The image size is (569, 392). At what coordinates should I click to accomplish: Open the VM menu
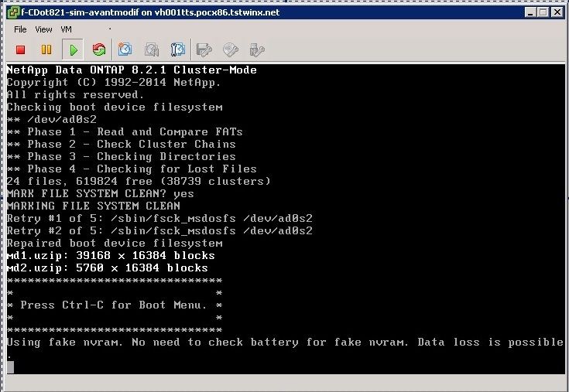click(x=66, y=29)
